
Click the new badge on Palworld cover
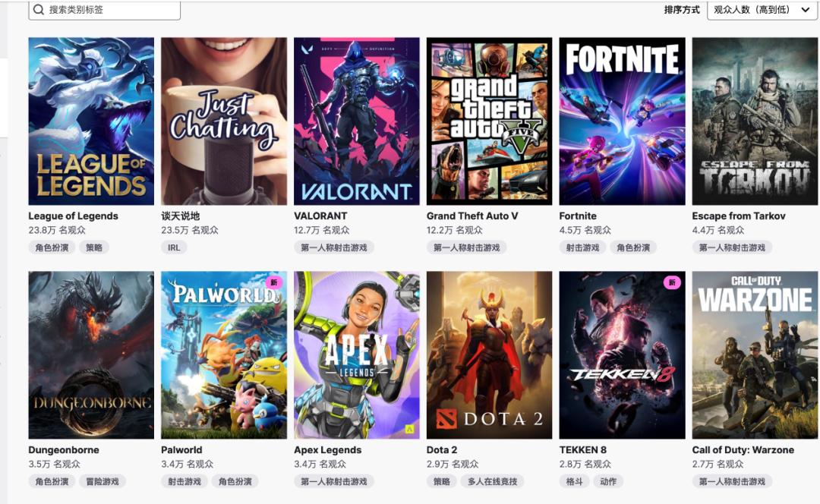coord(273,282)
